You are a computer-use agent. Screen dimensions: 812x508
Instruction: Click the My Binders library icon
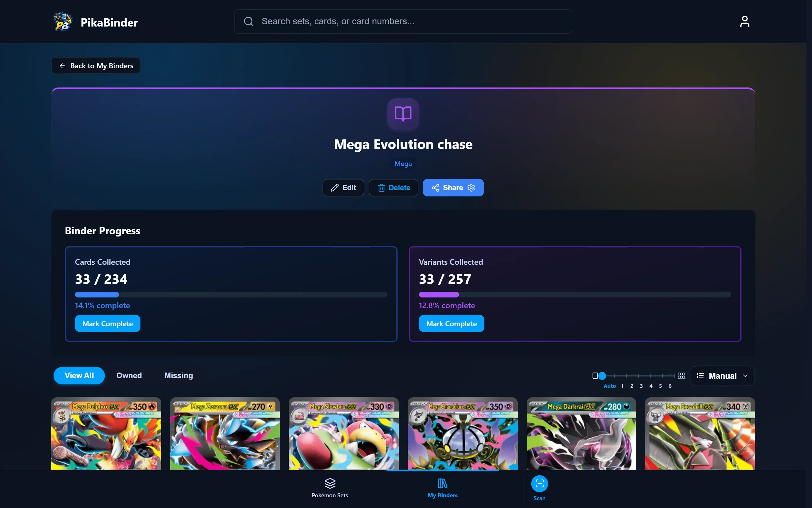[x=443, y=483]
